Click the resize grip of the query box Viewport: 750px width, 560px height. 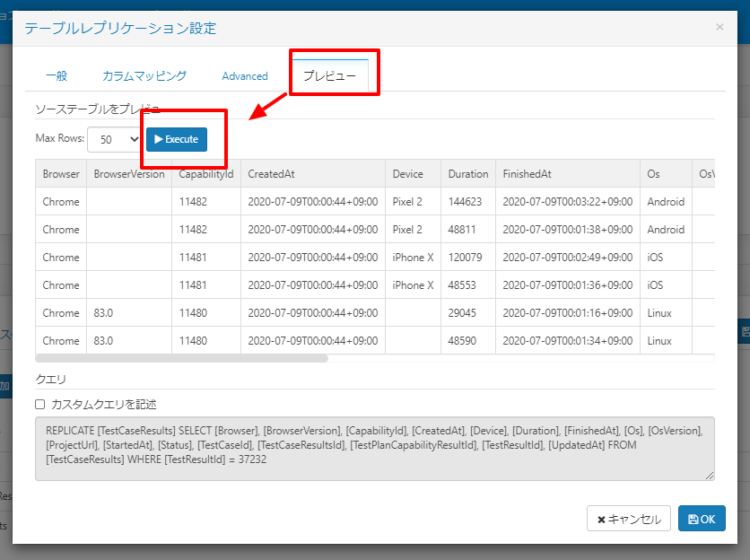point(710,476)
